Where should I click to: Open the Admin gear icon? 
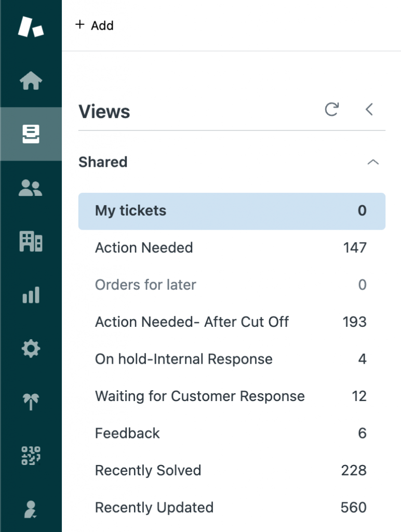tap(31, 349)
